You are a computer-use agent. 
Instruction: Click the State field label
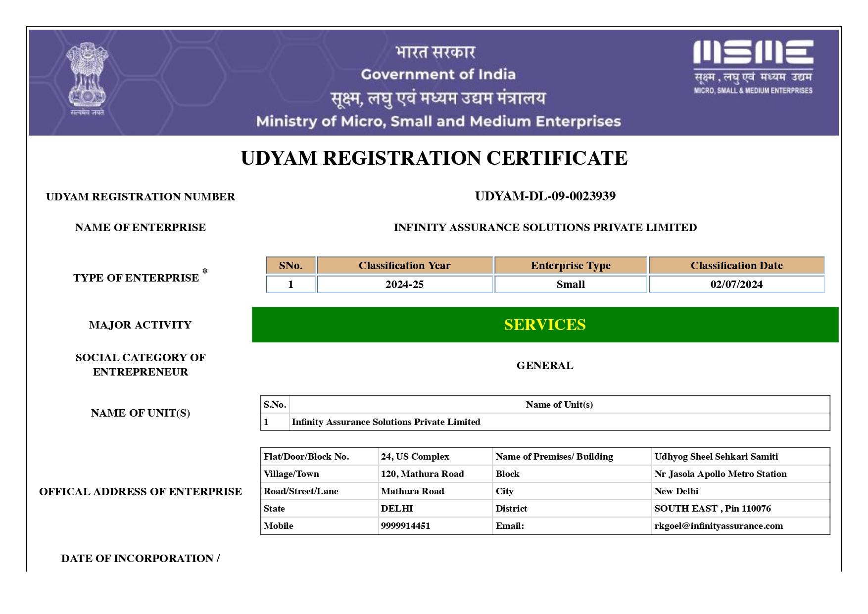coord(274,509)
